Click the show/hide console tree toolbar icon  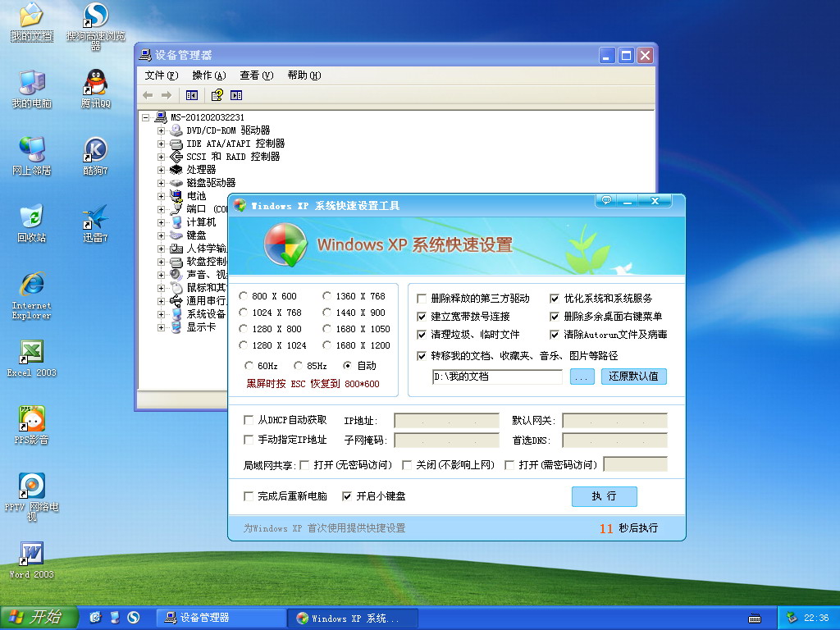pyautogui.click(x=192, y=95)
